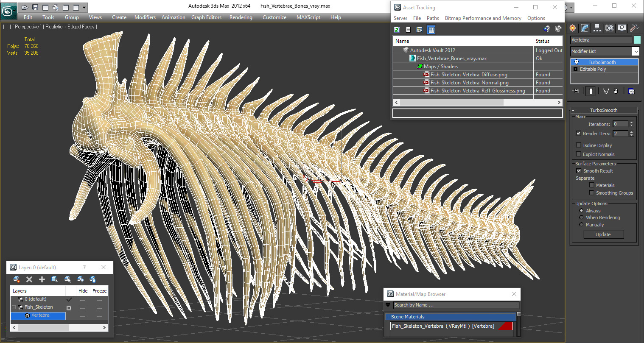Click Configure Modifier Sets icon

pos(631,91)
